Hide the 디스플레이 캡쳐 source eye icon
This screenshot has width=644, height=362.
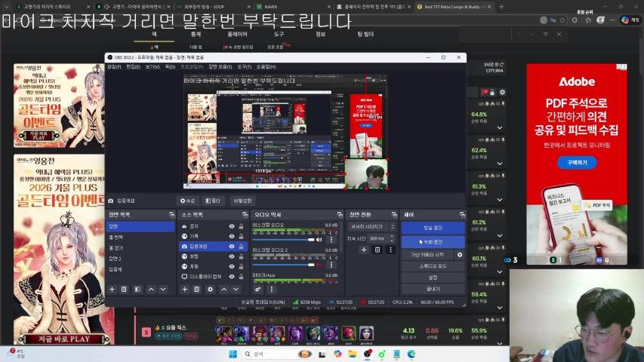pos(232,276)
